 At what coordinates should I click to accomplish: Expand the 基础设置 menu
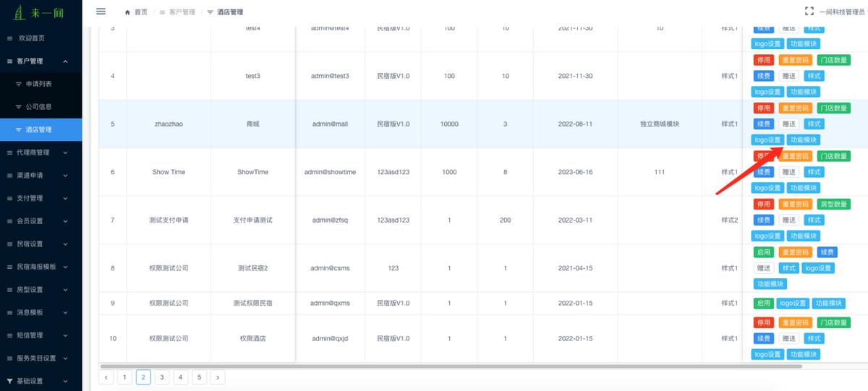pyautogui.click(x=41, y=381)
